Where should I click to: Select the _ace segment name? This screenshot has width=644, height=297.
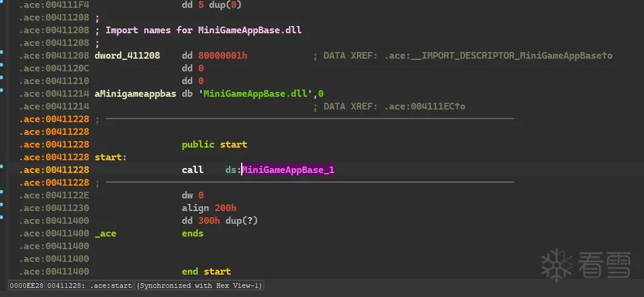click(105, 233)
